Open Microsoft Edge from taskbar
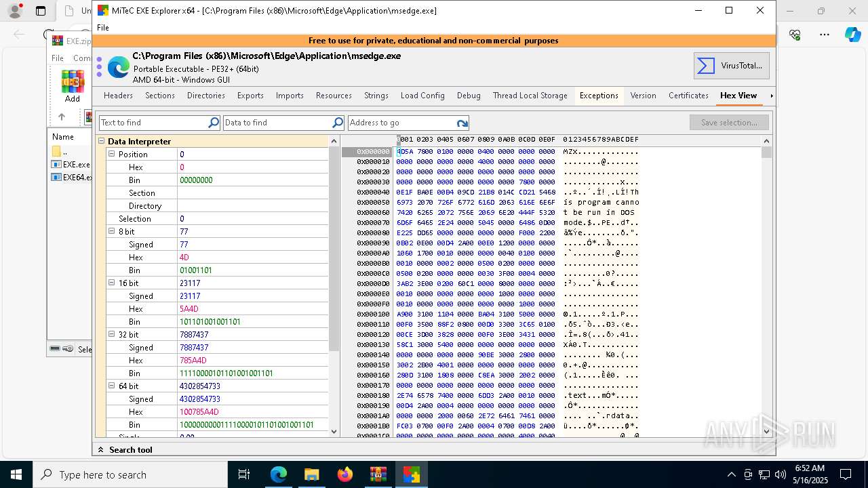 pos(279,474)
